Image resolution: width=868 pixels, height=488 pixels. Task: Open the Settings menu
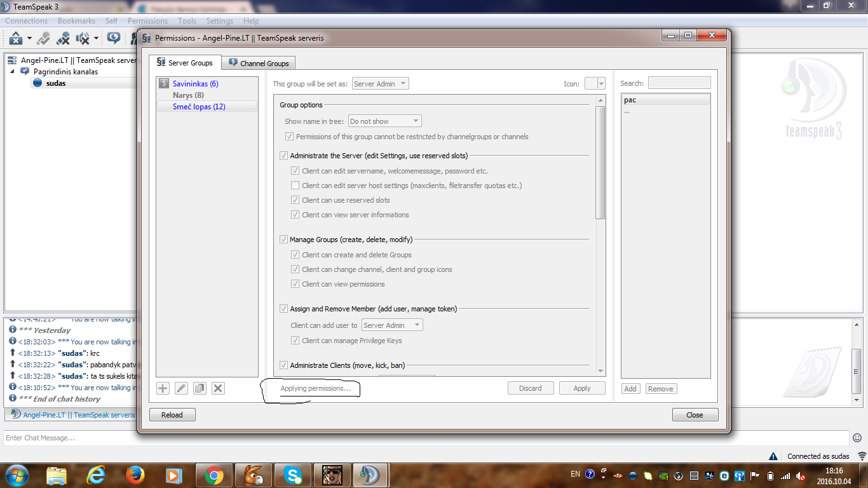pyautogui.click(x=220, y=21)
